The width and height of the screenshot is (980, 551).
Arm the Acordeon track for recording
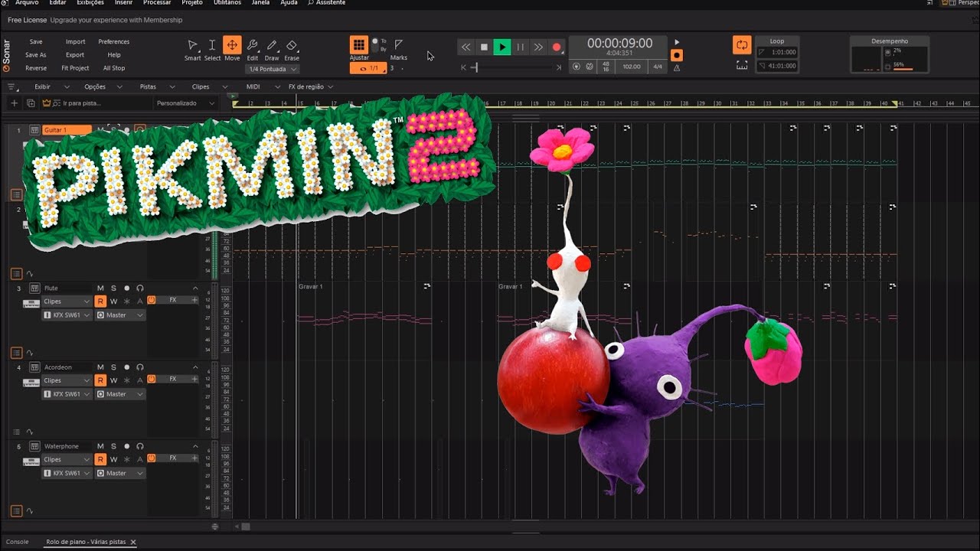(126, 367)
